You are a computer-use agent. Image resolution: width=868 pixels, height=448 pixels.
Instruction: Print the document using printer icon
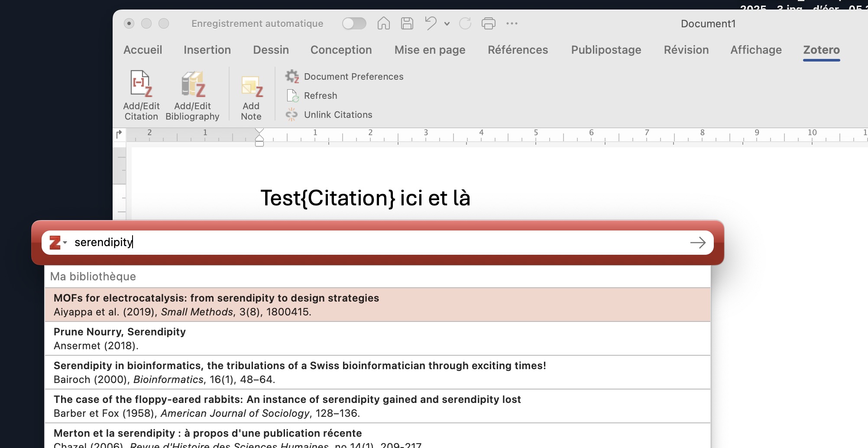[488, 23]
